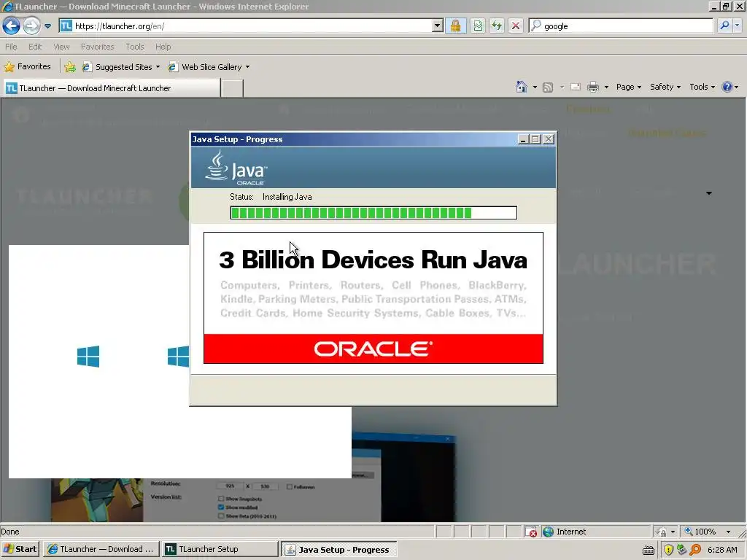Click the Internet zone globe icon
Screen dimensions: 747x560
(549, 532)
